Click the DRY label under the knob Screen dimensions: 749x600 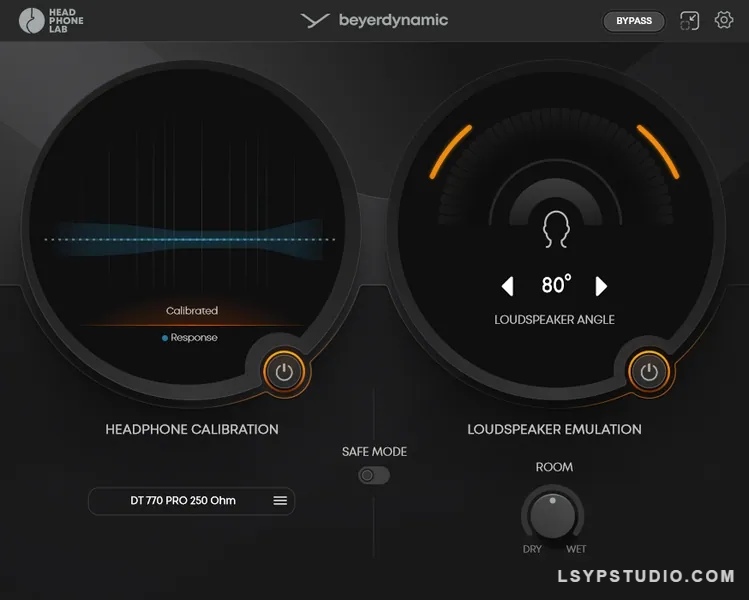coord(532,549)
